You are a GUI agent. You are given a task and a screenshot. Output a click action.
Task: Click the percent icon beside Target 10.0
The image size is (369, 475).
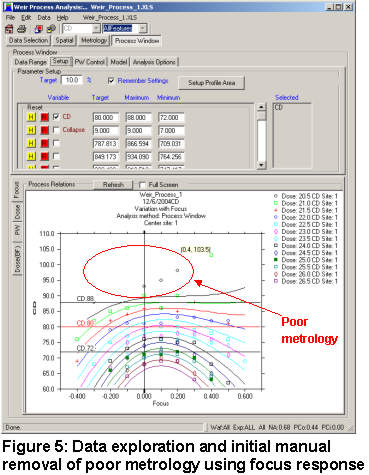click(89, 80)
